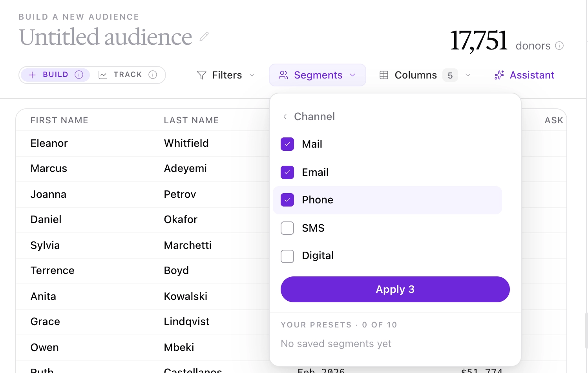588x373 pixels.
Task: Click the Filters funnel icon
Action: point(201,75)
